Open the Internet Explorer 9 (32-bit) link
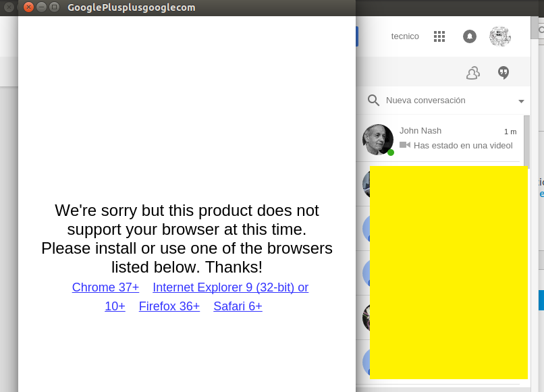This screenshot has width=544, height=392. coord(230,287)
